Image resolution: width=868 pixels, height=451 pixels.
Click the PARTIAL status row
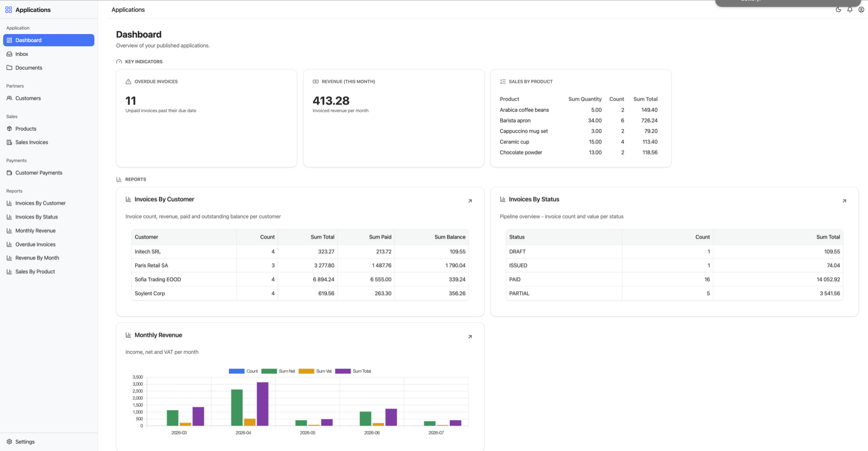click(x=674, y=293)
